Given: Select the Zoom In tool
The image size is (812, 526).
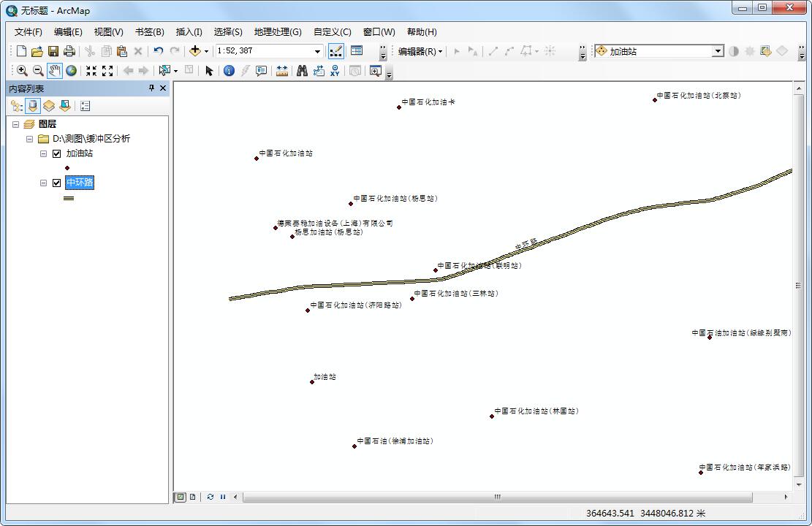Looking at the screenshot, I should point(22,70).
